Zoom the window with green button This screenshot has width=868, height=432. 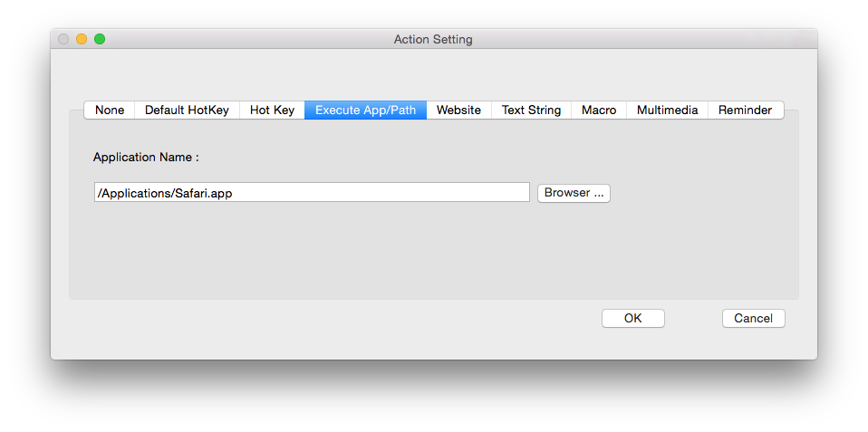pos(100,39)
